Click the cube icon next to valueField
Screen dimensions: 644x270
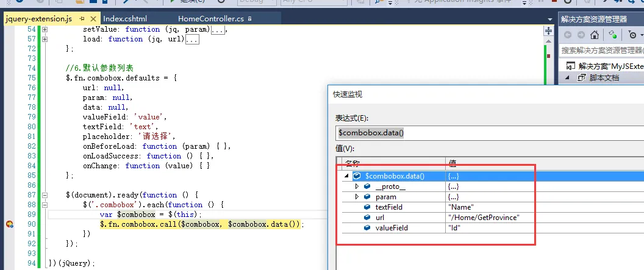367,228
